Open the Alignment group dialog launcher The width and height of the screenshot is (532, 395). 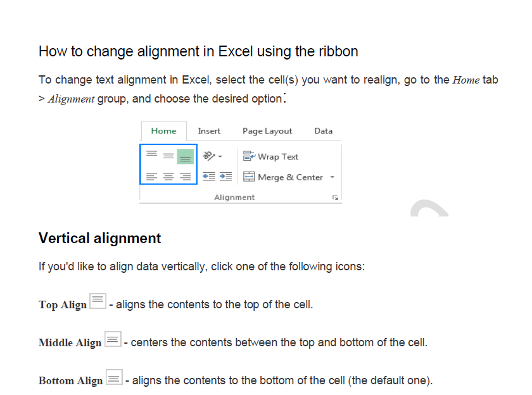[x=335, y=198]
